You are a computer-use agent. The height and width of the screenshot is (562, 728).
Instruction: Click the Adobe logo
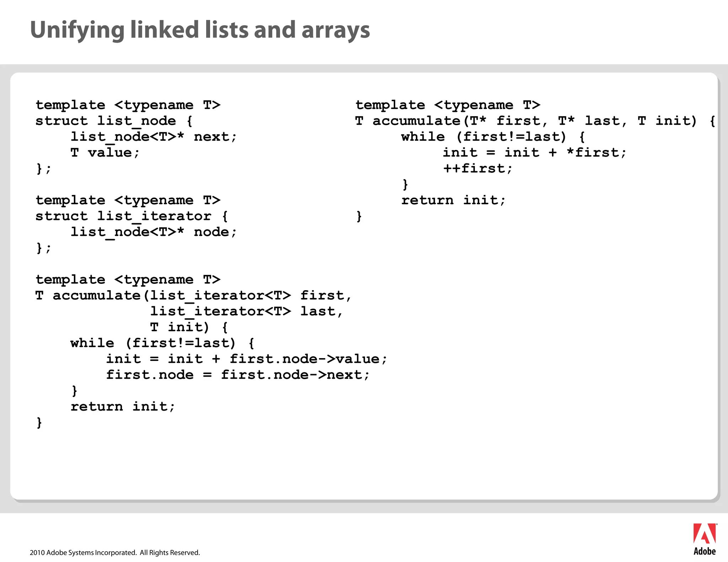pos(705,539)
